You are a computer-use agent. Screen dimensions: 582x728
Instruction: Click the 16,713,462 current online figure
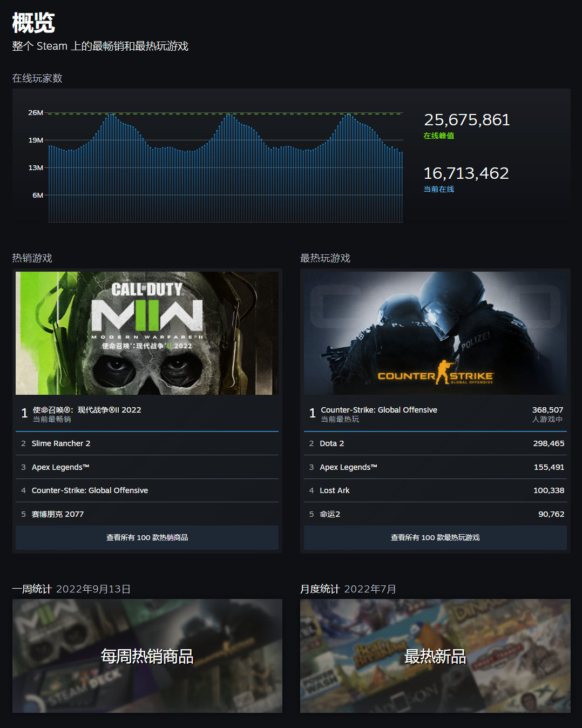tap(466, 173)
